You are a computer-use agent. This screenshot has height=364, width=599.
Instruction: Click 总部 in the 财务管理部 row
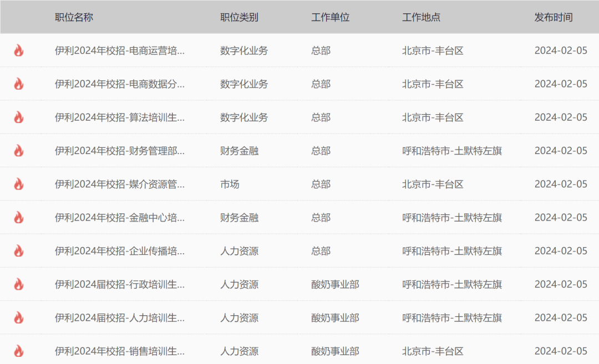coord(321,151)
